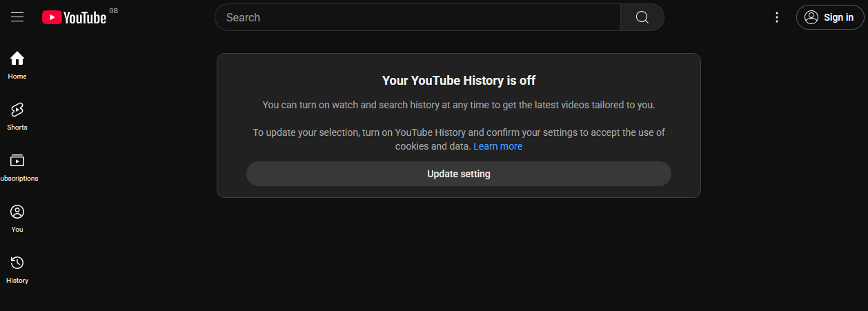Open the You section in sidebar
Screen dimensions: 868x311
point(17,219)
